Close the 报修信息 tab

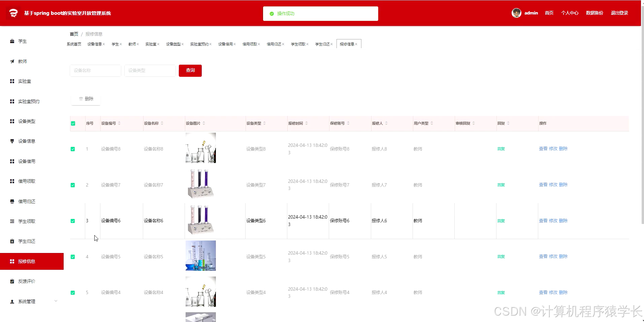point(356,44)
